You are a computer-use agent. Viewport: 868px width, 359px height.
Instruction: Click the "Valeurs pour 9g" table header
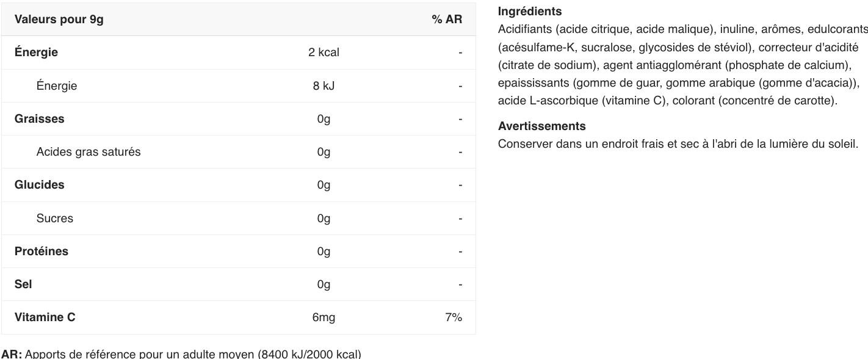(59, 20)
